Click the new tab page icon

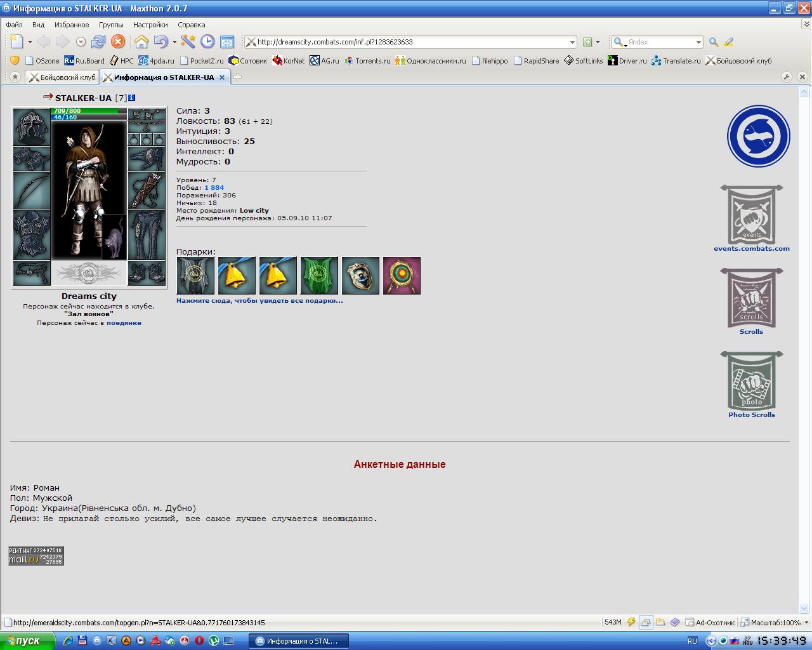(17, 42)
